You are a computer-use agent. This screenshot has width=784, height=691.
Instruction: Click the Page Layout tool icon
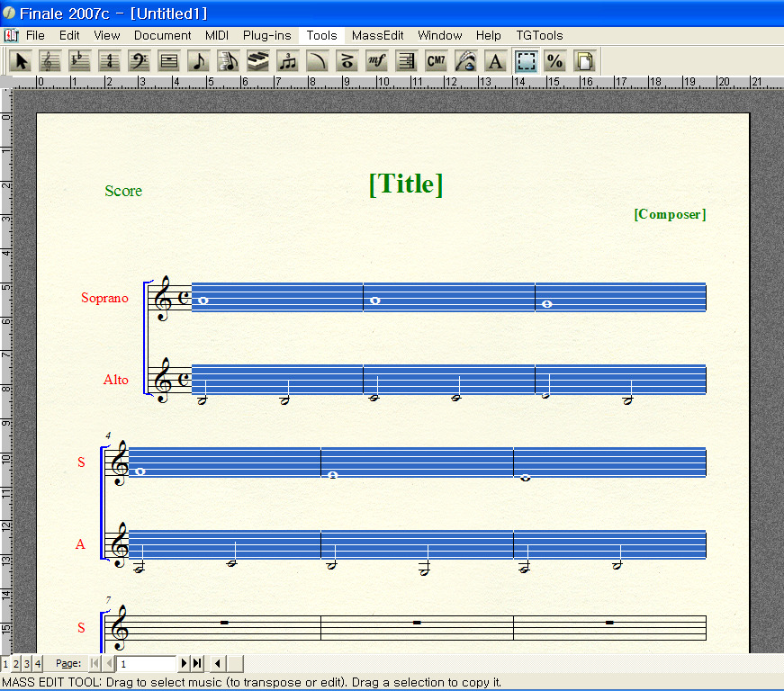(x=585, y=61)
